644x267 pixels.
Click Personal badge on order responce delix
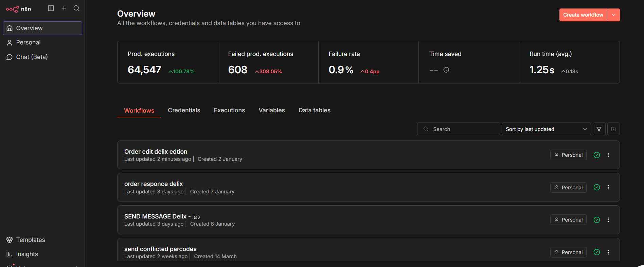pos(568,187)
